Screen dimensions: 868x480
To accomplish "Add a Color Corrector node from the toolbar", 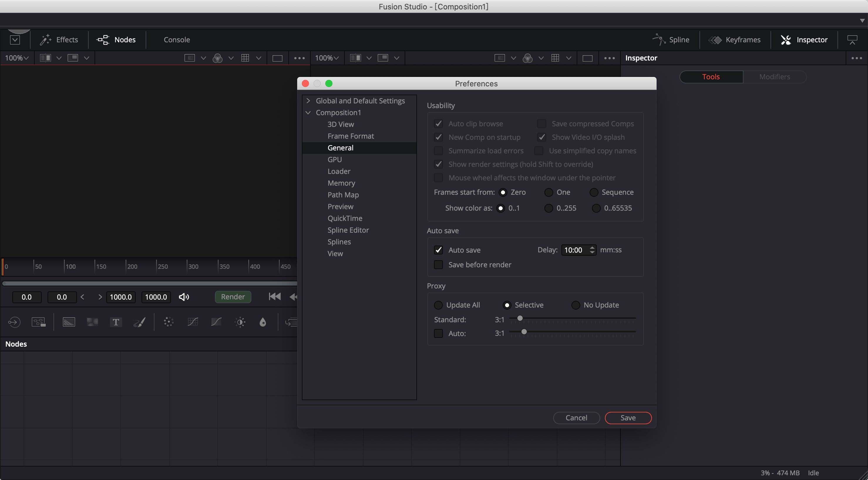I will tap(169, 322).
